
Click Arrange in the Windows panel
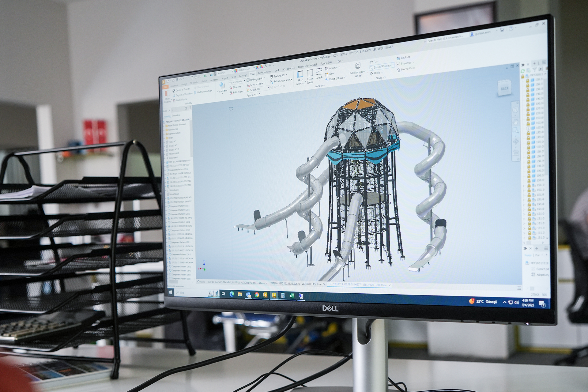(331, 68)
